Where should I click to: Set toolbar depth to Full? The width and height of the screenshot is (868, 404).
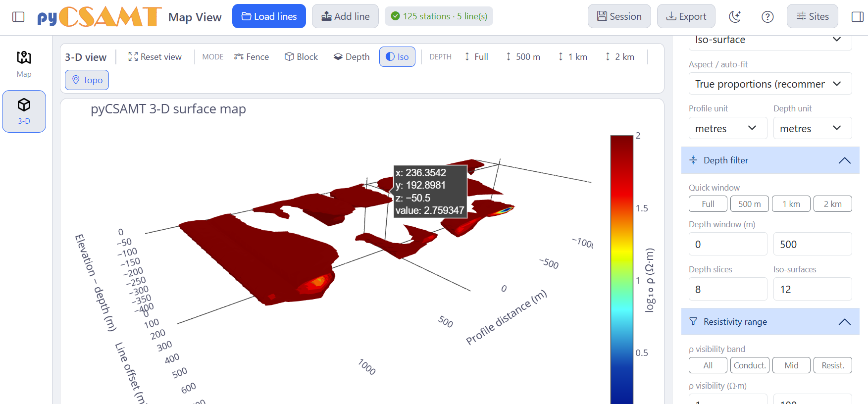click(x=476, y=57)
